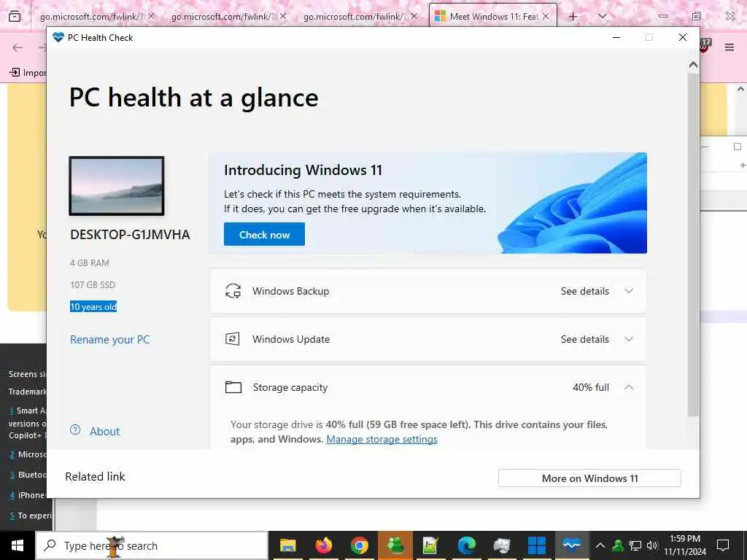Click the green user icon in system tray
Image resolution: width=747 pixels, height=560 pixels.
pyautogui.click(x=618, y=545)
